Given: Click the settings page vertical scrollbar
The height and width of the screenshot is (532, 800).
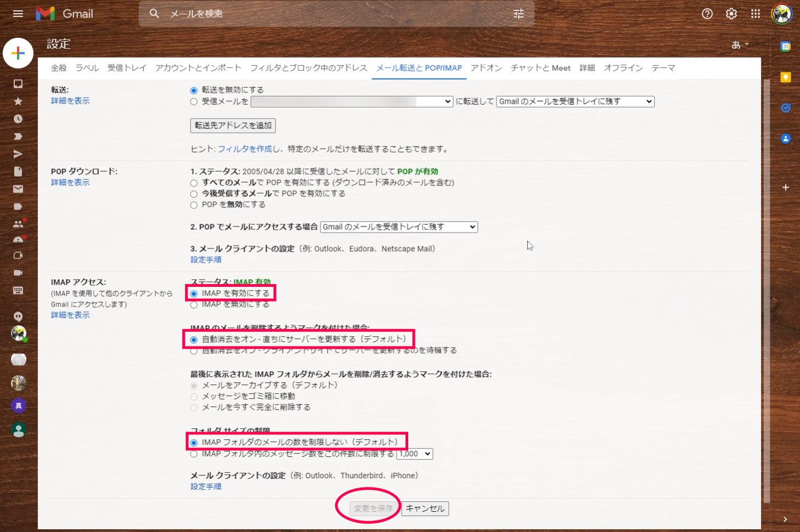Looking at the screenshot, I should 767,291.
